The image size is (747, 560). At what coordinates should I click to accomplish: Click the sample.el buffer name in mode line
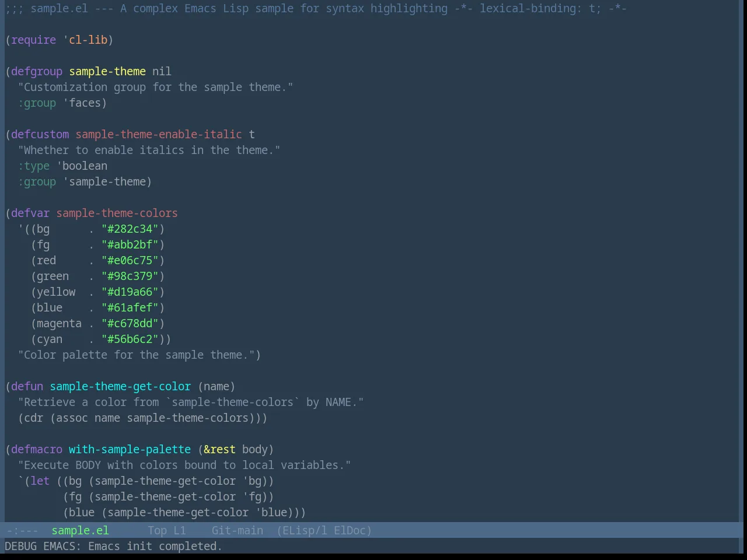click(80, 530)
